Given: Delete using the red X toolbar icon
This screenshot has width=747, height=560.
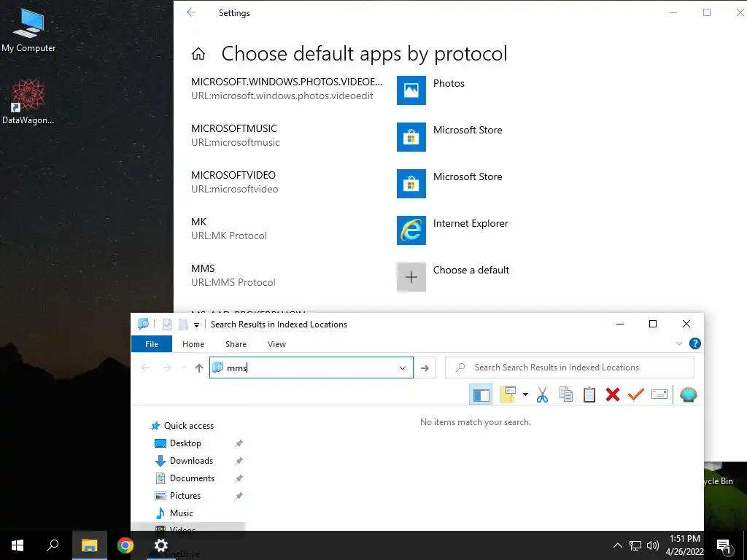Looking at the screenshot, I should click(x=613, y=394).
